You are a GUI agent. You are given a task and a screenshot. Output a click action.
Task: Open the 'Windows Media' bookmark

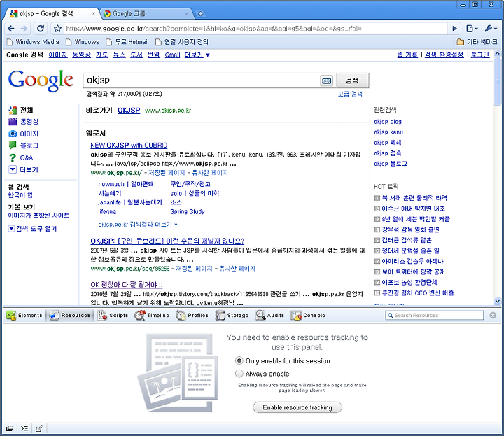[33, 42]
